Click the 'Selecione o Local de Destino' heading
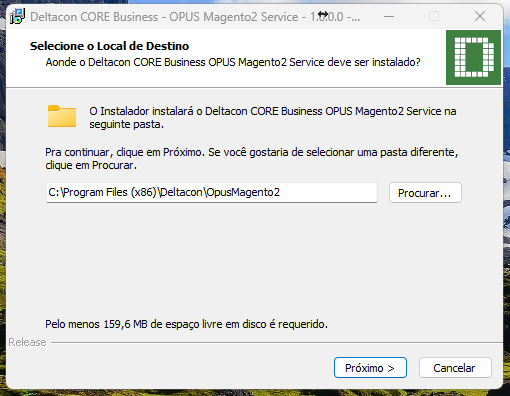 [109, 46]
